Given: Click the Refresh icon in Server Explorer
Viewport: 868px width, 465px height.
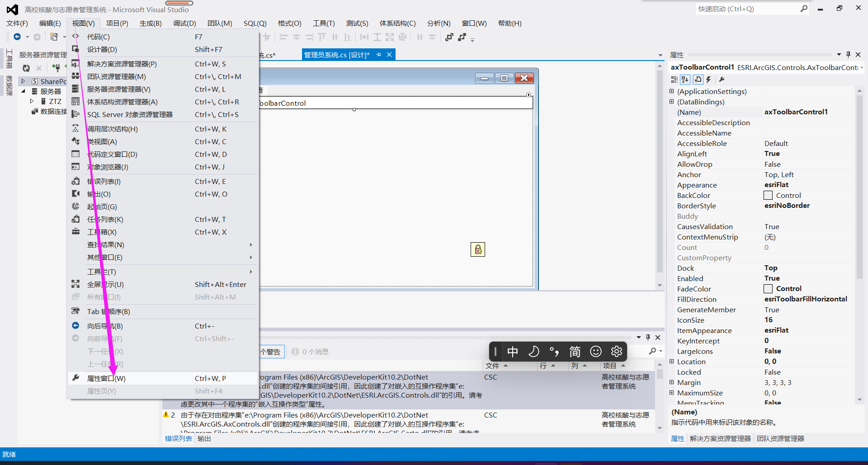Looking at the screenshot, I should click(x=26, y=68).
